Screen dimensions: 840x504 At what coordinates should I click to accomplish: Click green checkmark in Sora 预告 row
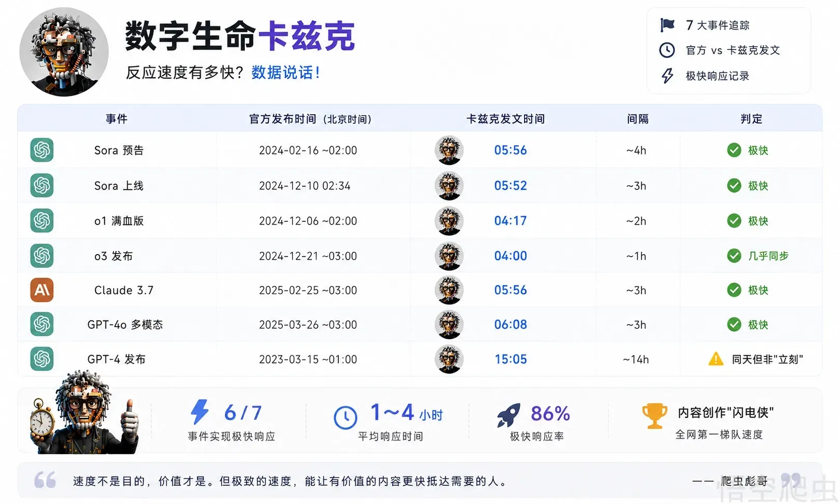tap(734, 150)
